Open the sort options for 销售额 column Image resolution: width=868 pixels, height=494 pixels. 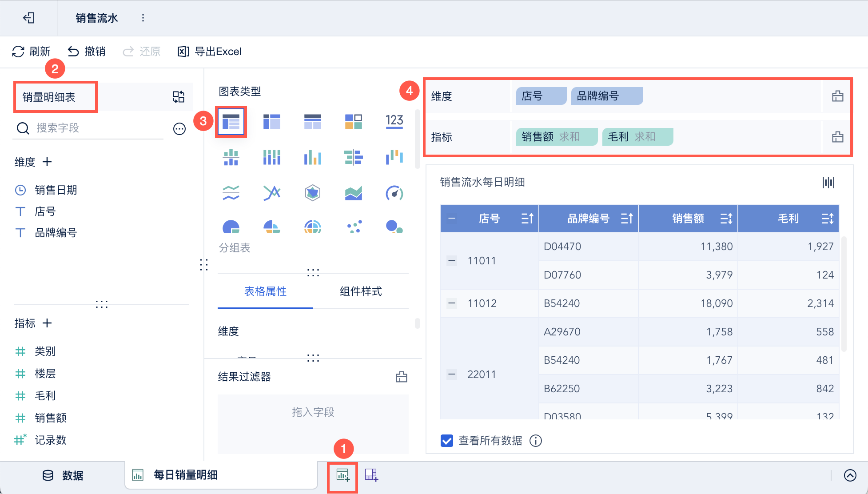pos(726,219)
